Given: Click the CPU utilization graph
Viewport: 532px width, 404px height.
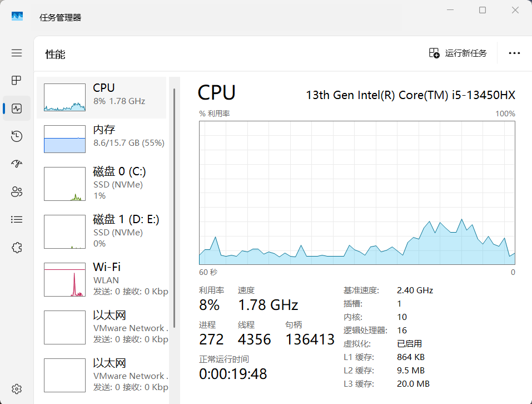Looking at the screenshot, I should (x=357, y=193).
